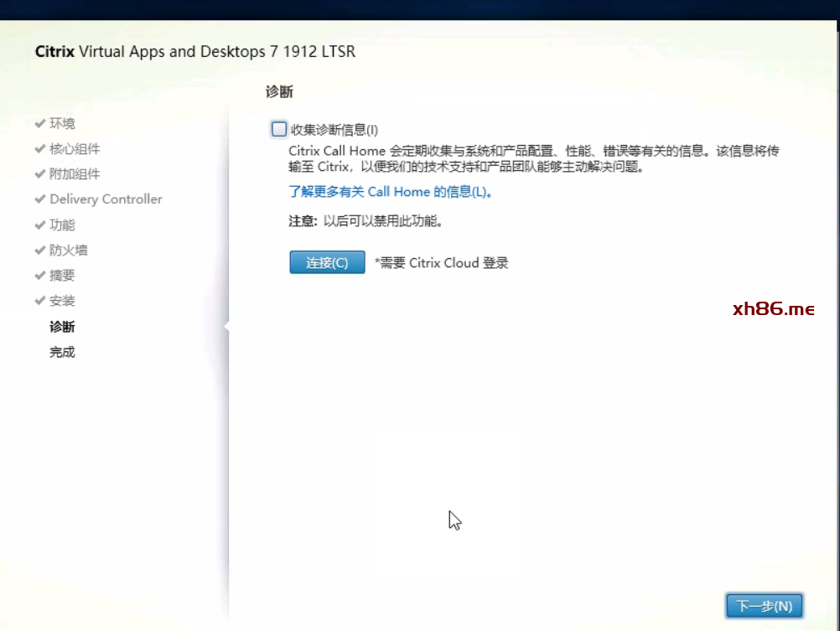Select the checkmark next to 防火墙

(40, 250)
